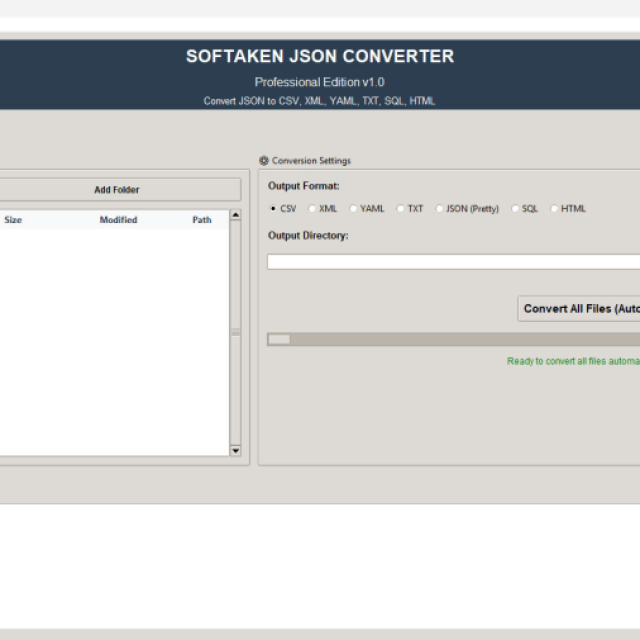Pick TXT output format
640x640 pixels.
(401, 209)
